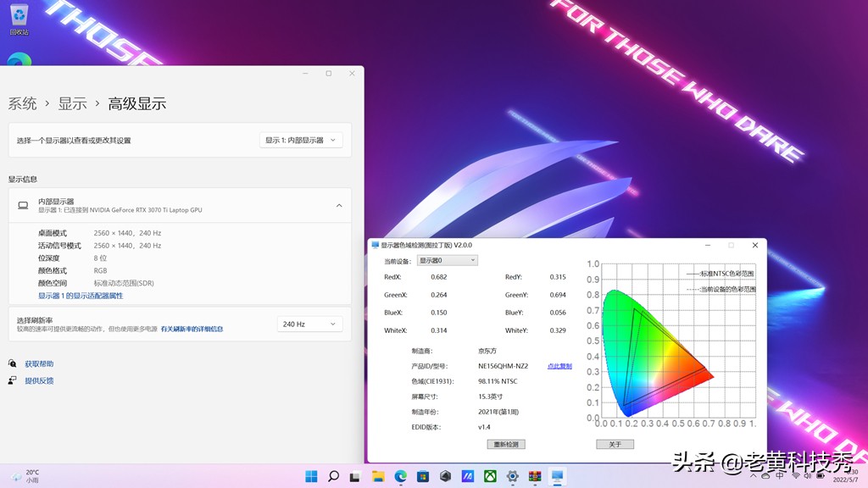The image size is (868, 488).
Task: Open the 显示 1: 内部显示器 display dropdown
Action: click(x=301, y=140)
